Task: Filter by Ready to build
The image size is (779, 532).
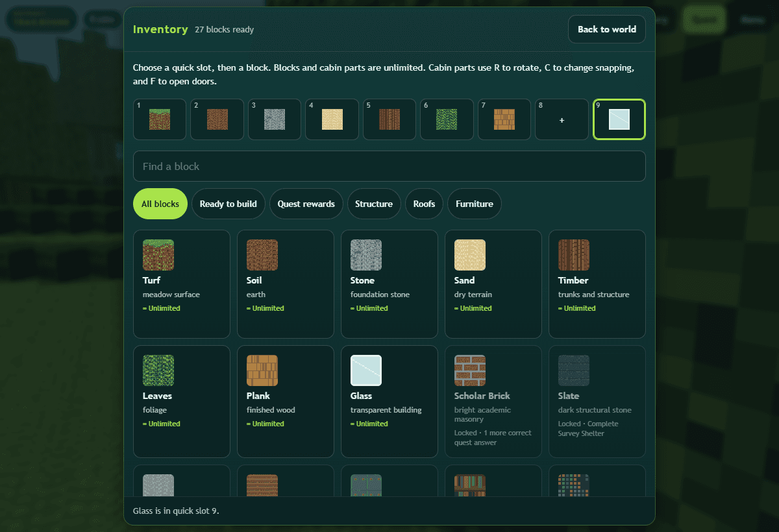Action: pos(229,204)
